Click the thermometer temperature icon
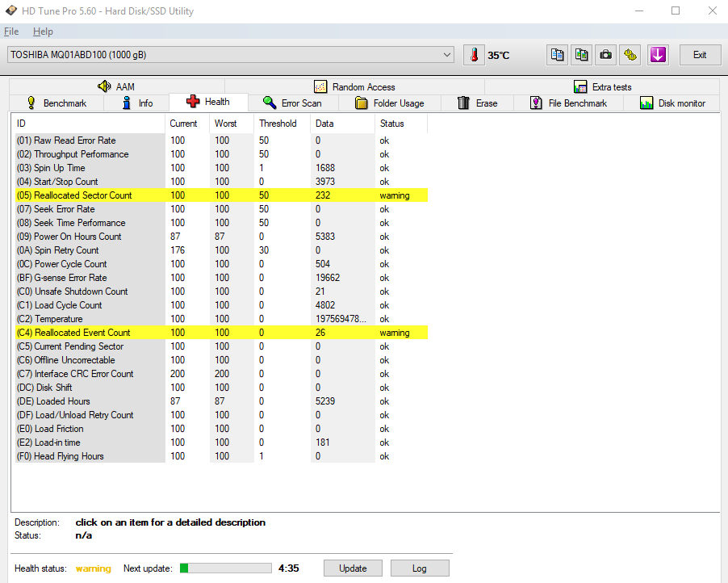 click(x=474, y=55)
